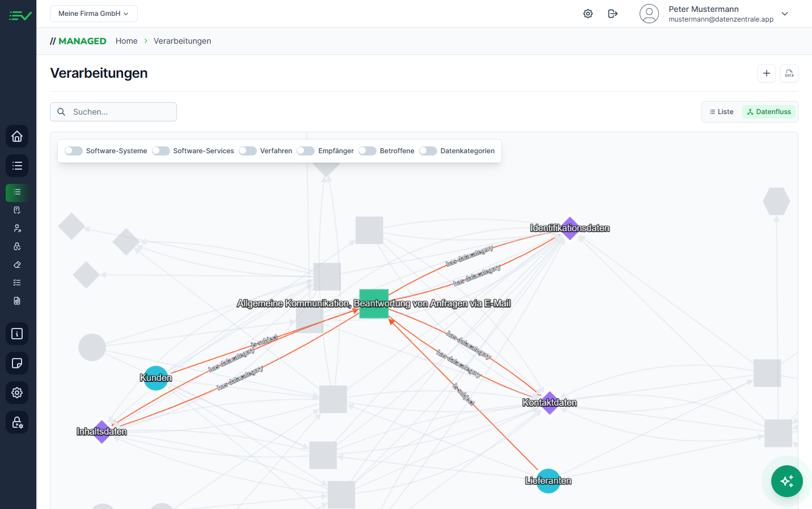Click the logout icon next to the gear

(613, 13)
